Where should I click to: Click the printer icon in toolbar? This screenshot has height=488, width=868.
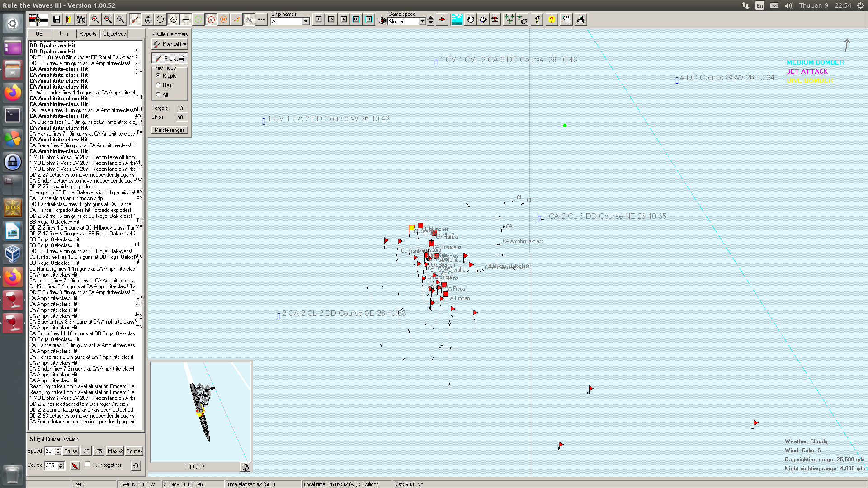[580, 19]
